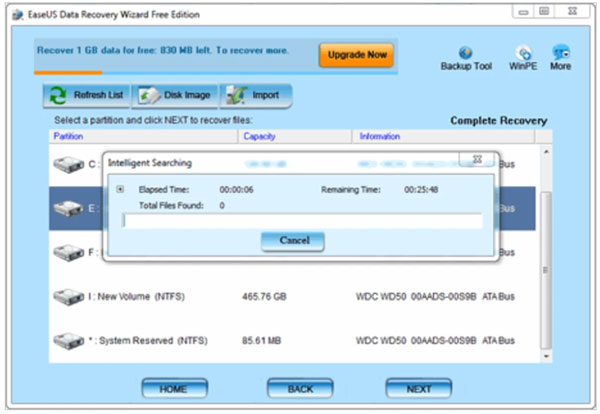Click the Complete Recovery label
Screen dimensions: 600x414
(x=499, y=121)
